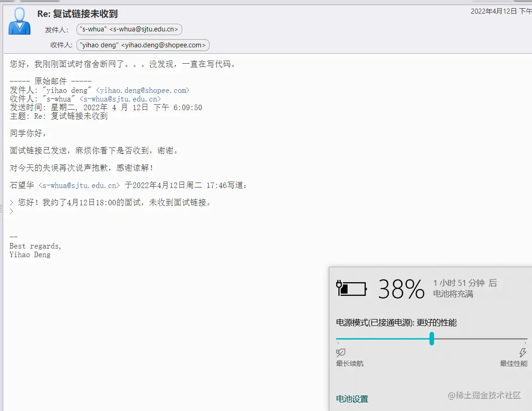
Task: Click the battery charging icon in the flyout
Action: pos(351,289)
